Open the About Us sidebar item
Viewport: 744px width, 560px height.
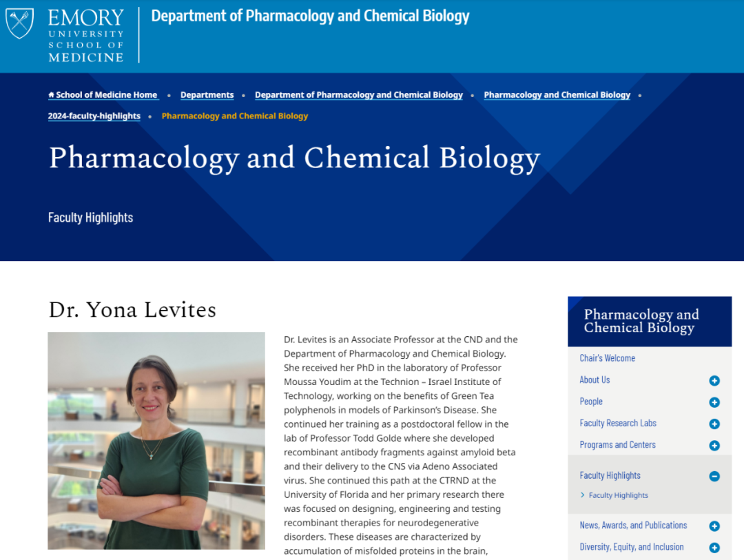[x=595, y=380]
